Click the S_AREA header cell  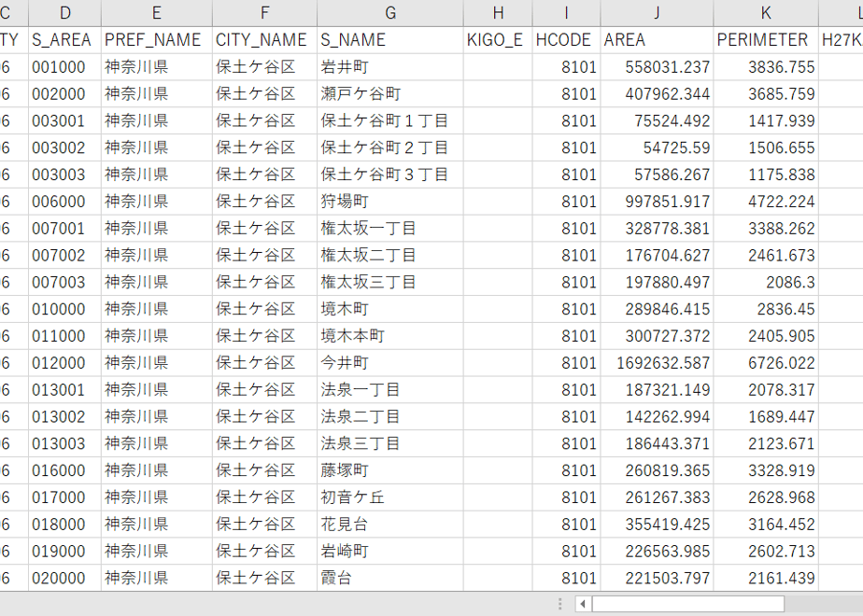[x=65, y=40]
